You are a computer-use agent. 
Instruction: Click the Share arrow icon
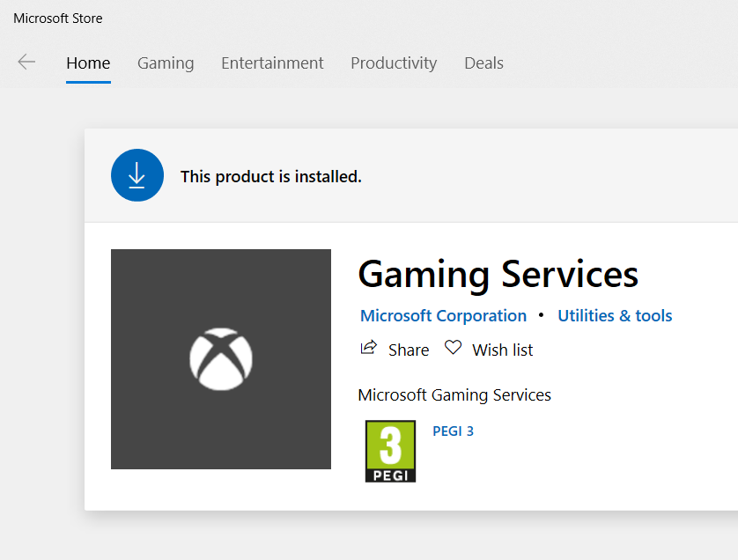(368, 348)
